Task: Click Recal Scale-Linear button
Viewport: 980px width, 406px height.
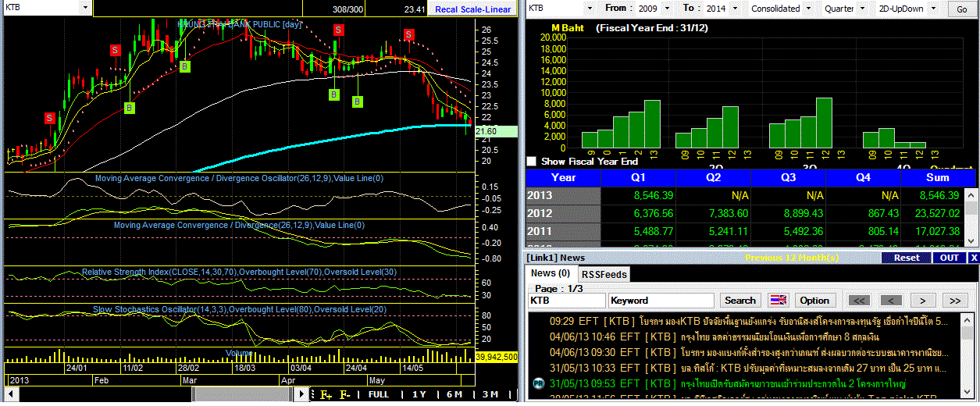Action: (472, 9)
